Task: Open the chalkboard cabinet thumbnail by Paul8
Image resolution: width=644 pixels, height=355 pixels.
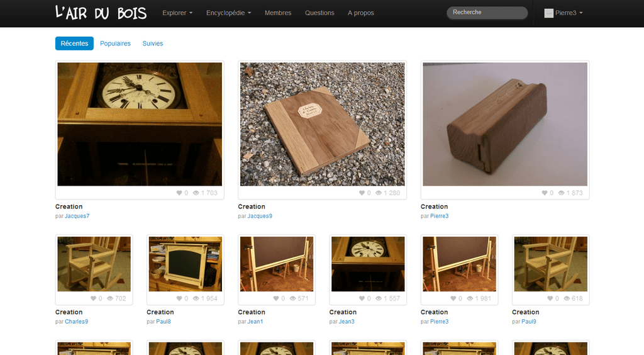Action: tap(186, 264)
